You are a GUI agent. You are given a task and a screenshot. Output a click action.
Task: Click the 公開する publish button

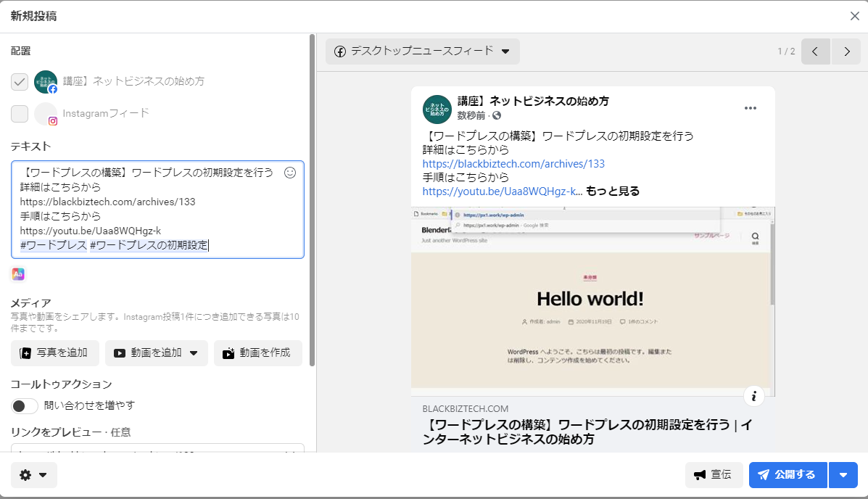[x=788, y=475]
